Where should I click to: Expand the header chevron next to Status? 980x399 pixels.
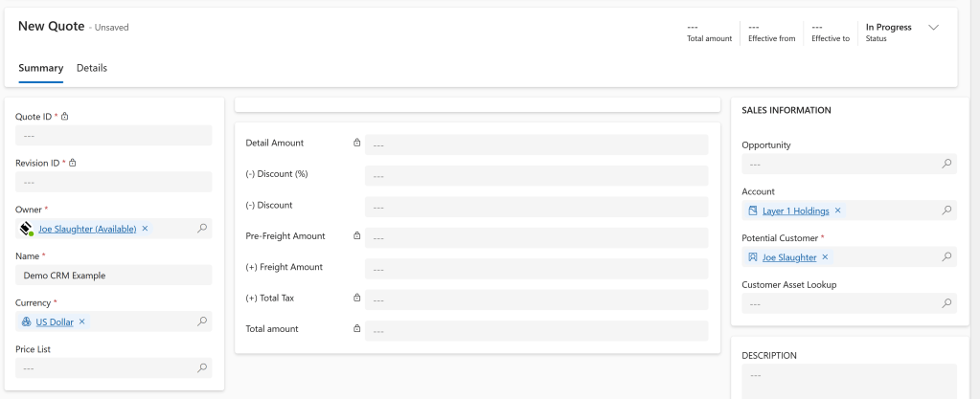(x=934, y=28)
